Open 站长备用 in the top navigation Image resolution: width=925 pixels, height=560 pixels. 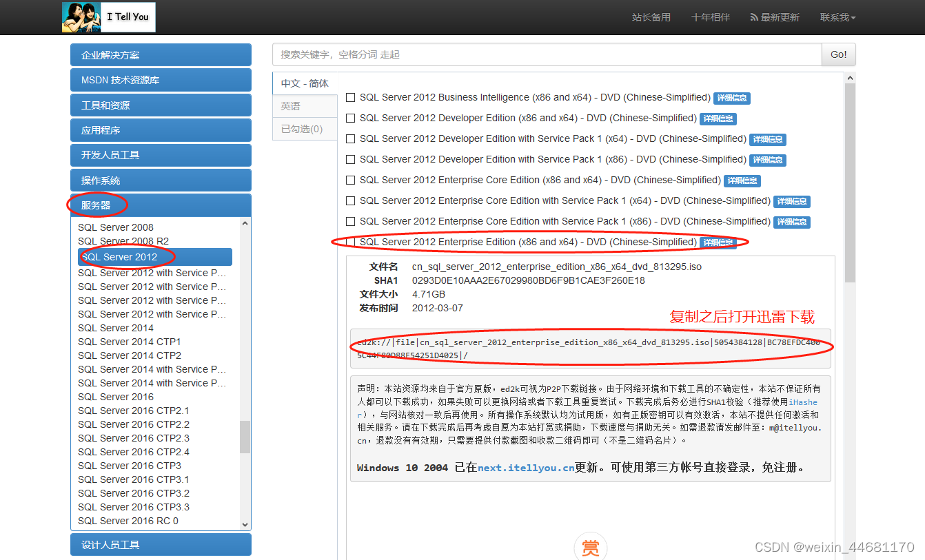(x=651, y=17)
